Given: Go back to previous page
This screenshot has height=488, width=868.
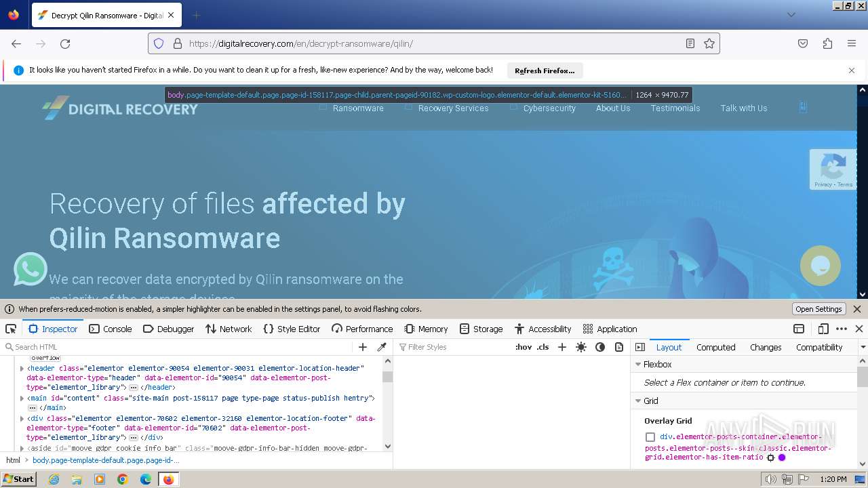Looking at the screenshot, I should point(16,43).
